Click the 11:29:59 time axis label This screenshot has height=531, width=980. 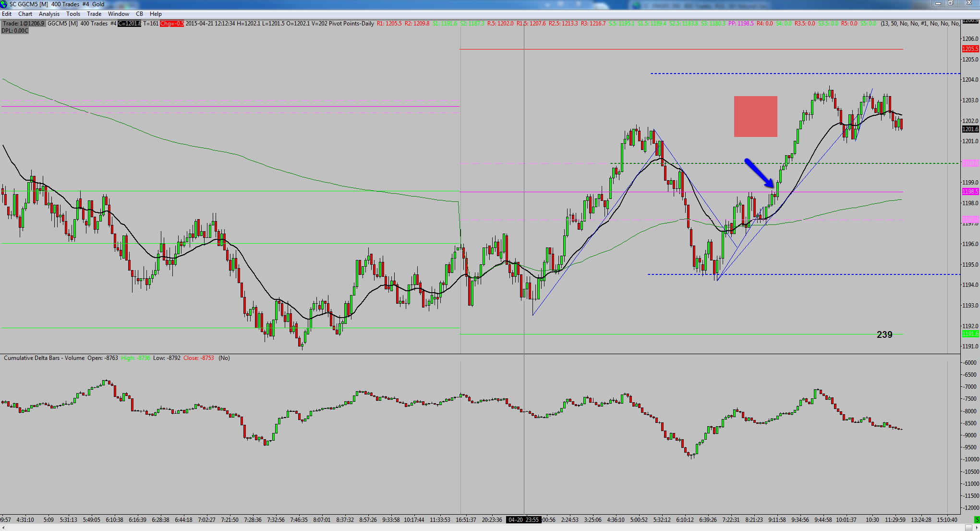[x=895, y=520]
